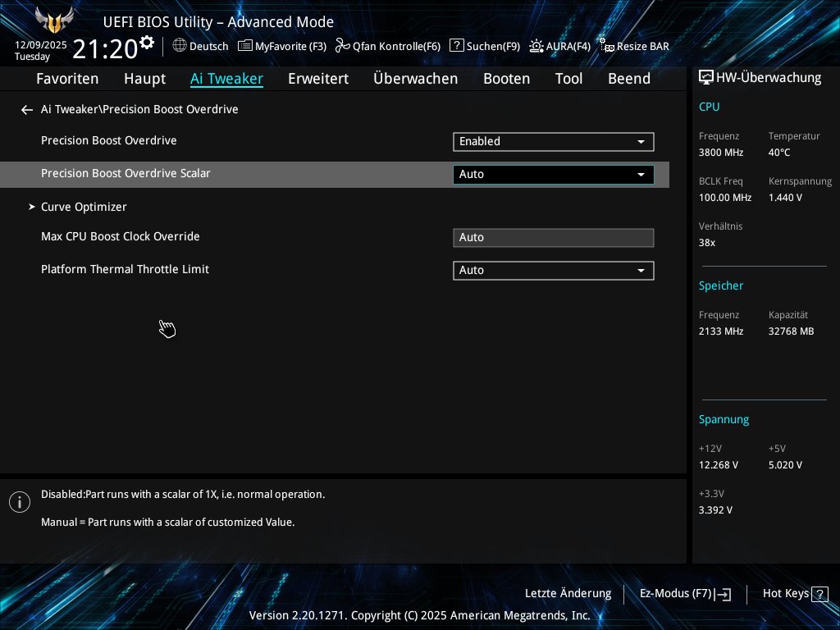Click the back arrow to Ai Tweaker
Viewport: 840px width, 630px height.
click(x=27, y=110)
